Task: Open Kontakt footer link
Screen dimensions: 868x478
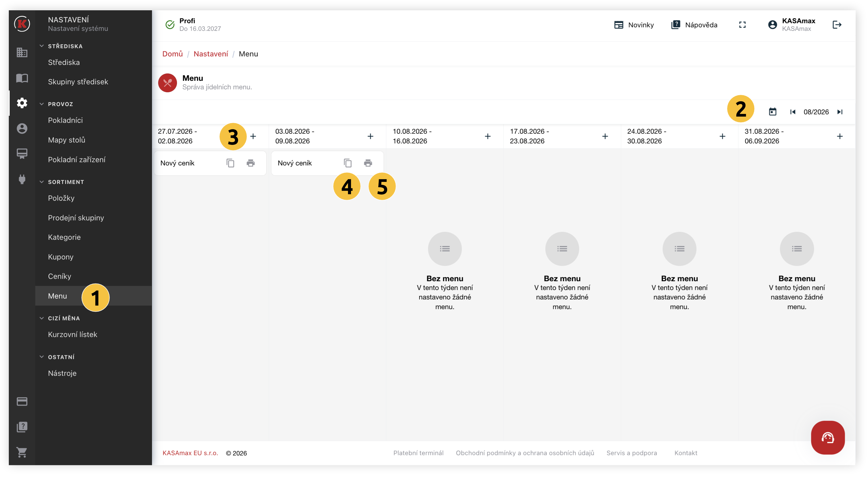Action: [x=686, y=453]
